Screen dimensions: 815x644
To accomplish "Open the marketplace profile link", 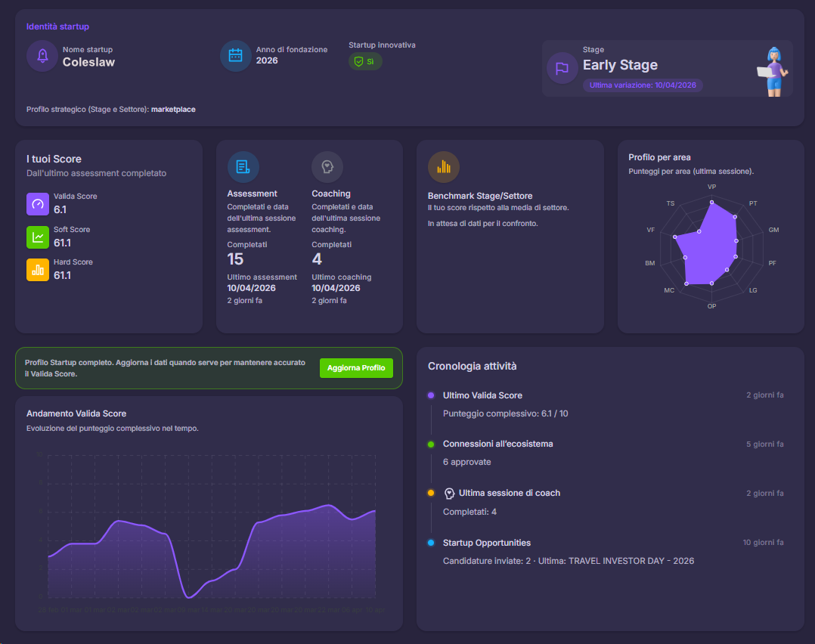I will pyautogui.click(x=172, y=109).
